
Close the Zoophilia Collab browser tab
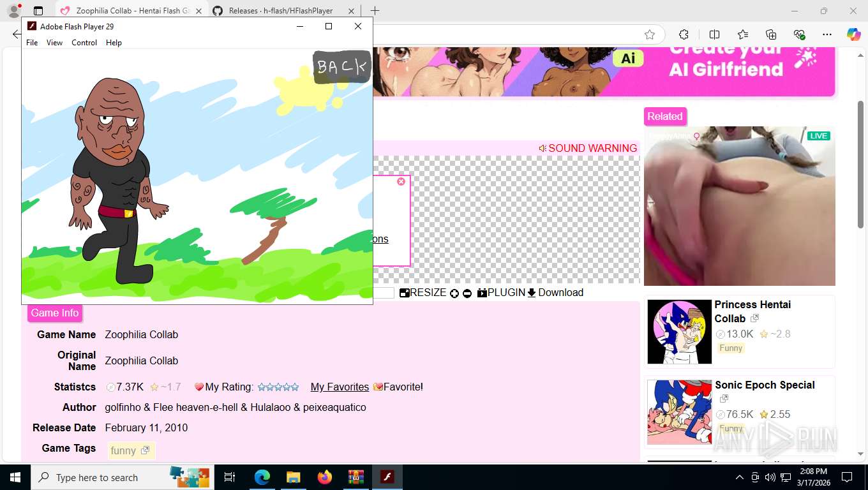(198, 11)
